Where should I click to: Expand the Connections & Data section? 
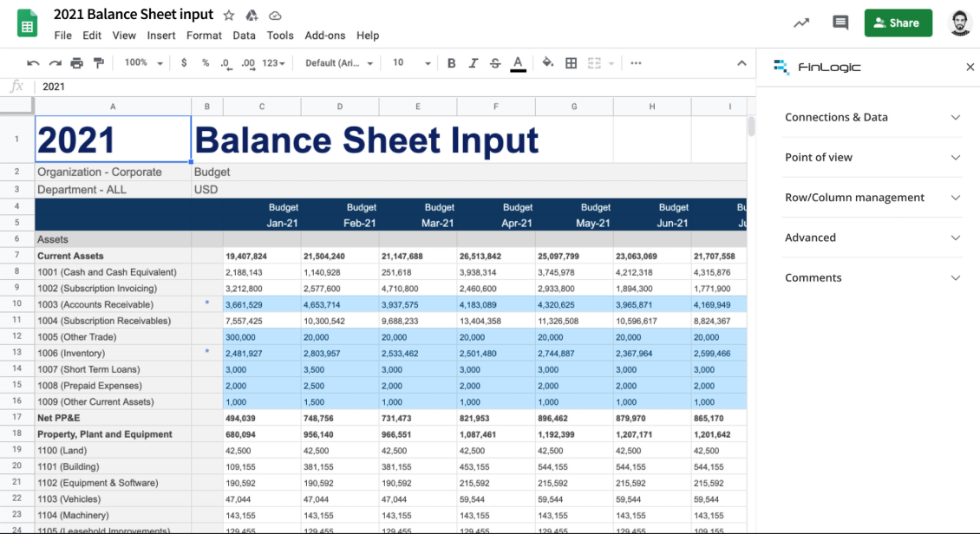872,117
